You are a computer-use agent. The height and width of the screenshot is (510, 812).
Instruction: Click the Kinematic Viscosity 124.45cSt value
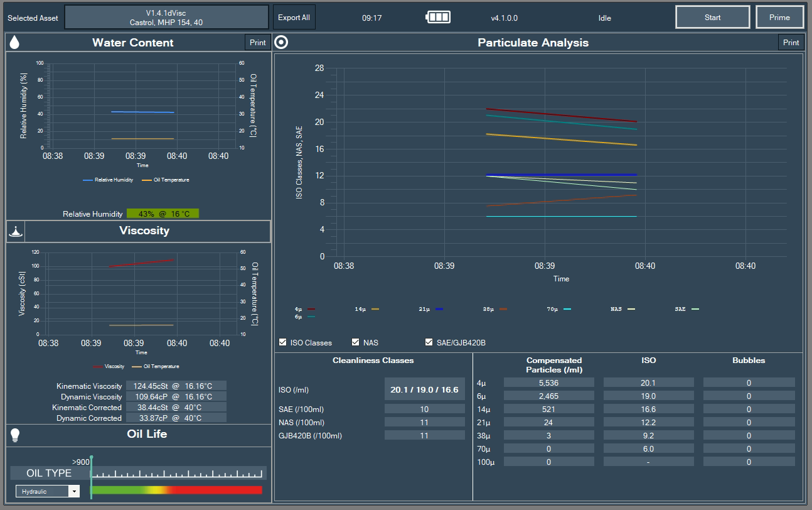[x=176, y=386]
